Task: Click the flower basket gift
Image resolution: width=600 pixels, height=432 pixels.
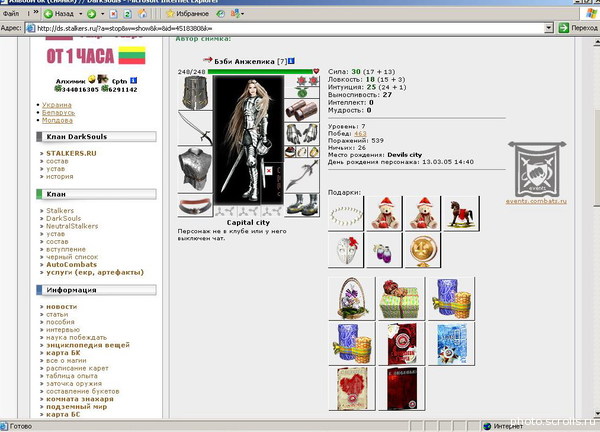Action: pos(352,298)
